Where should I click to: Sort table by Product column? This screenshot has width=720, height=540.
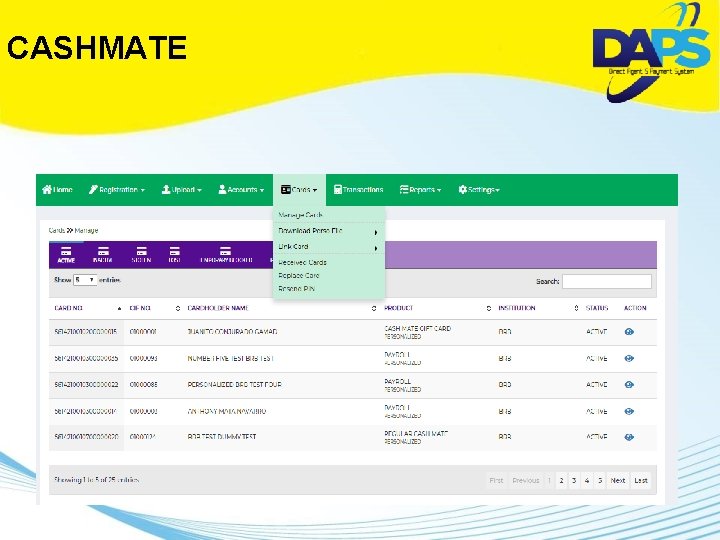437,308
